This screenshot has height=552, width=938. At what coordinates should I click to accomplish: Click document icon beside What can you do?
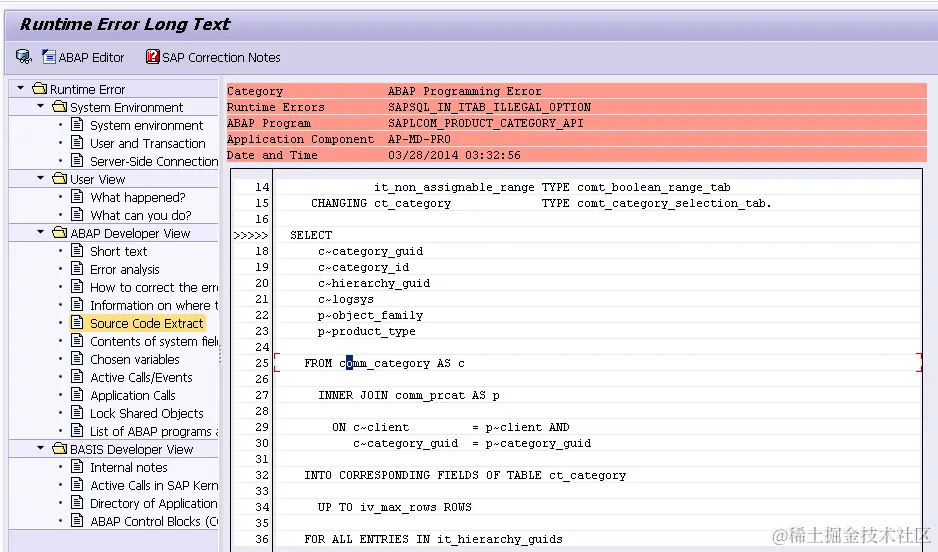pyautogui.click(x=77, y=214)
